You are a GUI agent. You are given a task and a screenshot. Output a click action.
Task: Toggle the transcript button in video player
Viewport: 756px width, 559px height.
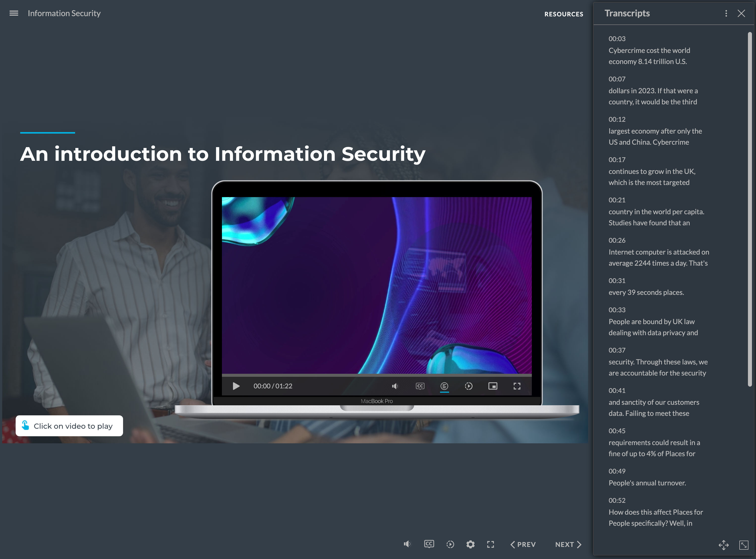tap(444, 386)
